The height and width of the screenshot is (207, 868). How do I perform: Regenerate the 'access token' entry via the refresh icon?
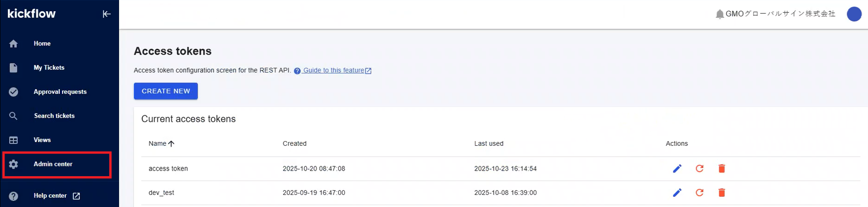pos(699,169)
